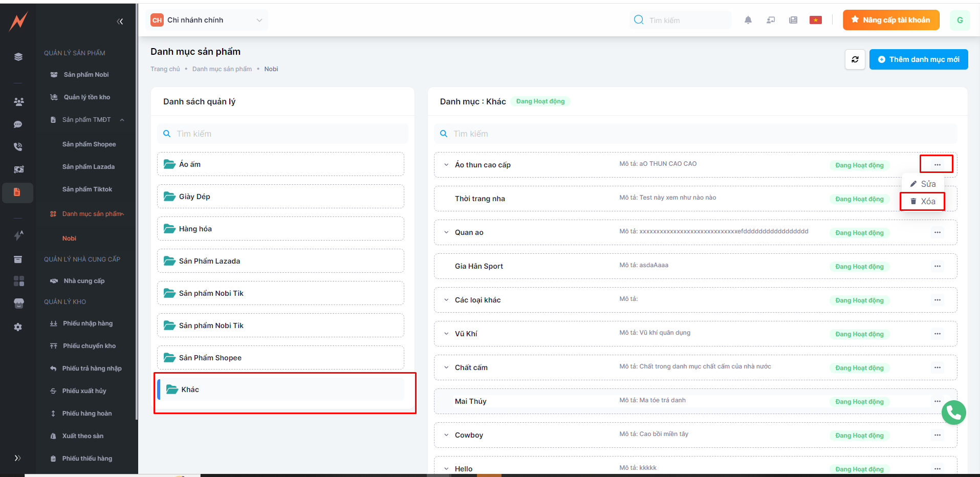This screenshot has width=980, height=477.
Task: Open the more options for Cowboy
Action: tap(938, 435)
